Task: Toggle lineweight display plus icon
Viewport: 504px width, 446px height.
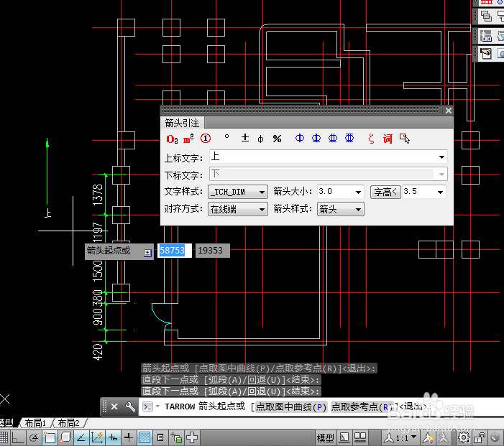Action: click(129, 437)
